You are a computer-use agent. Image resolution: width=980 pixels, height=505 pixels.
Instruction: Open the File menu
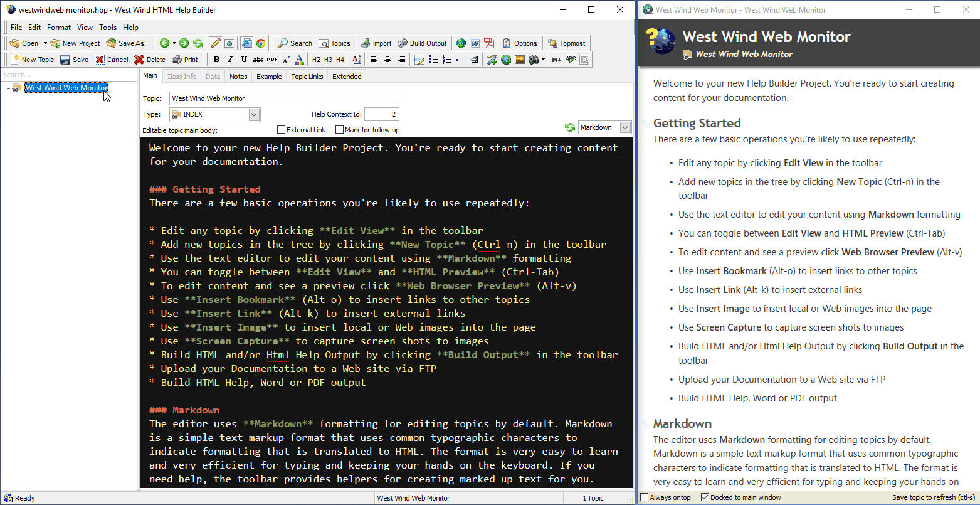click(16, 28)
